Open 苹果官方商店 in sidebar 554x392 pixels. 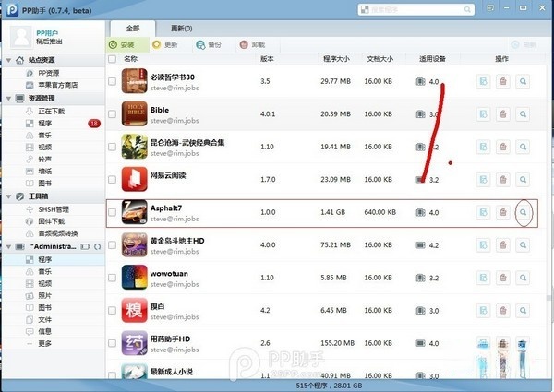pos(58,85)
